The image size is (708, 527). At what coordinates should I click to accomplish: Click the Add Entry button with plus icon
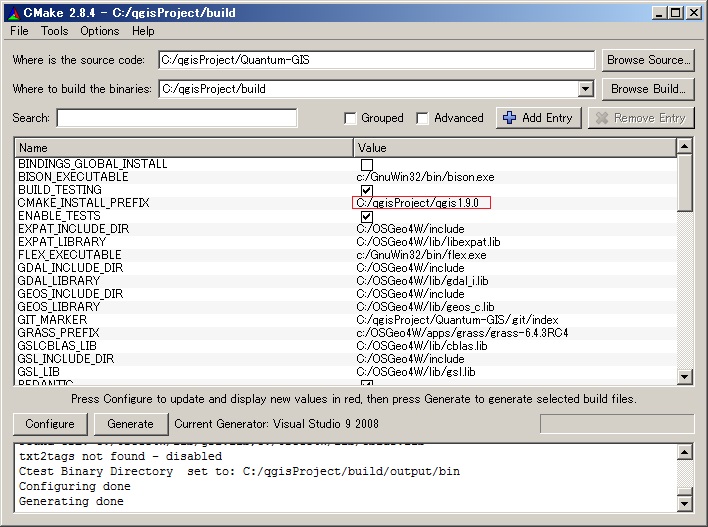pyautogui.click(x=537, y=118)
